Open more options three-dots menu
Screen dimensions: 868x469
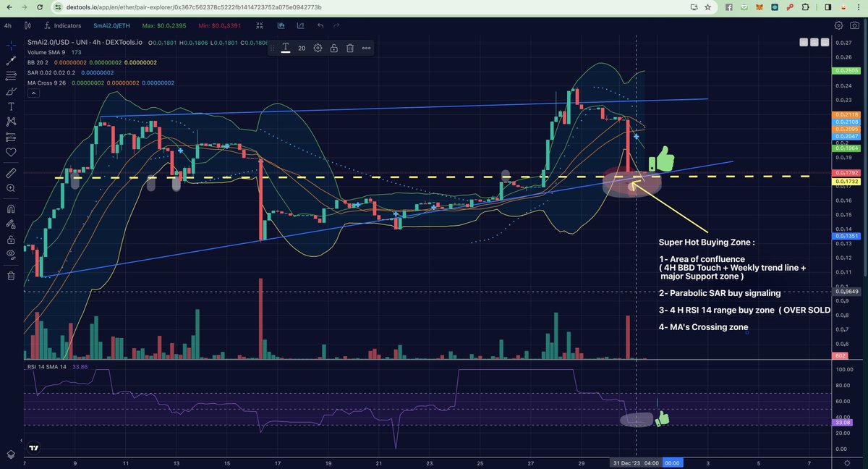click(366, 48)
